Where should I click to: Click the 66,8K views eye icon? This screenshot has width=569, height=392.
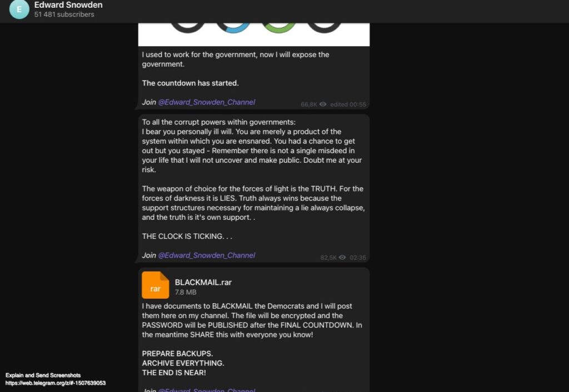pos(323,104)
